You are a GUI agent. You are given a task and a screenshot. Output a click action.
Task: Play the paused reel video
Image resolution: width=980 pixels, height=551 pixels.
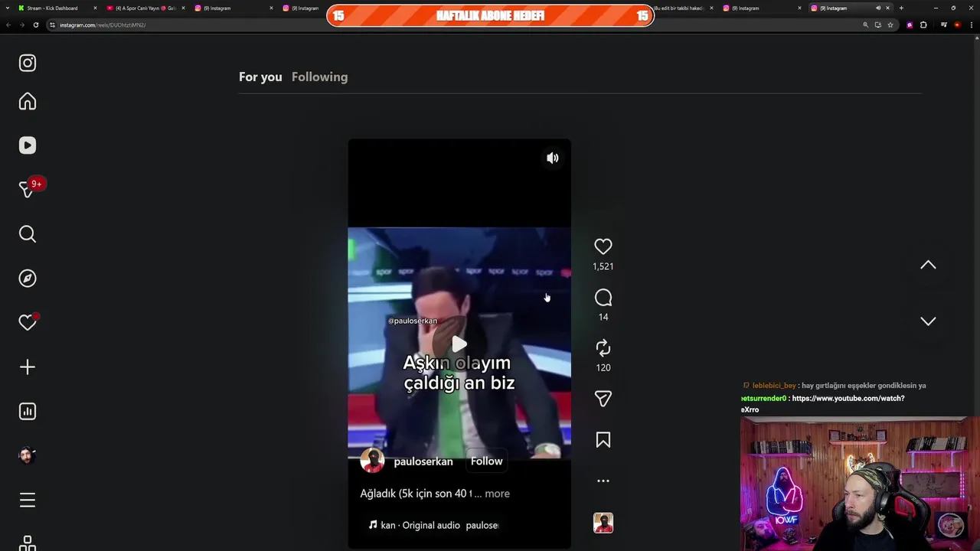(x=459, y=344)
